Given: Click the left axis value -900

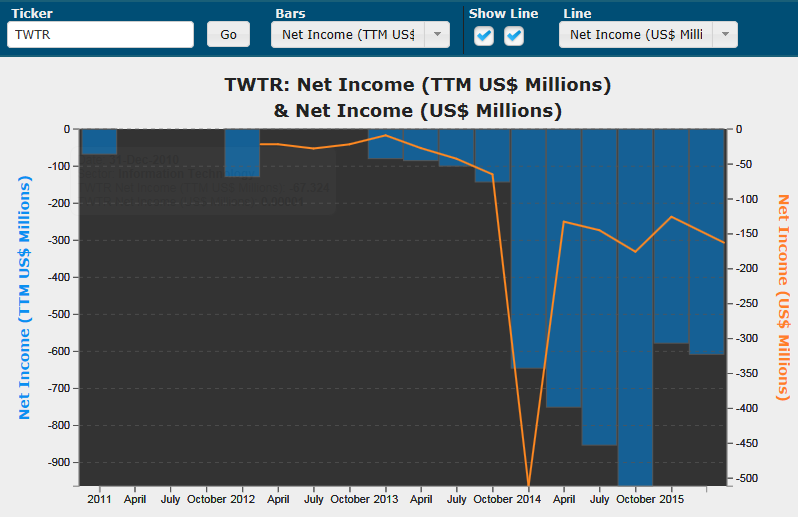Looking at the screenshot, I should (x=59, y=462).
